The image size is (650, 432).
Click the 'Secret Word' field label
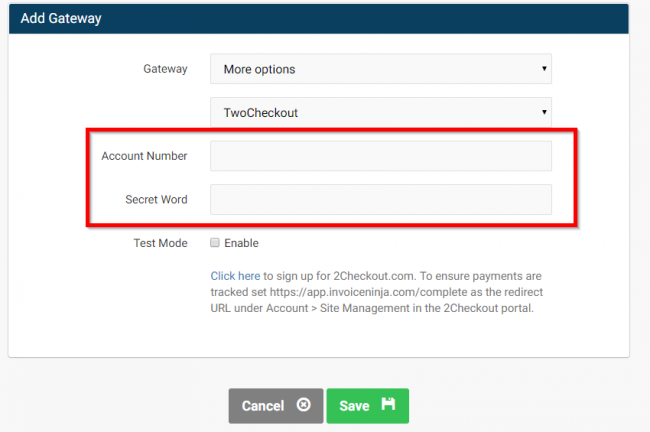(x=156, y=199)
